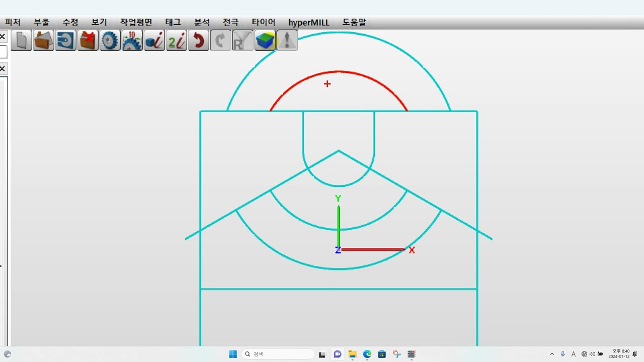
Task: Expand the system tray hidden icons chevron
Action: [552, 354]
